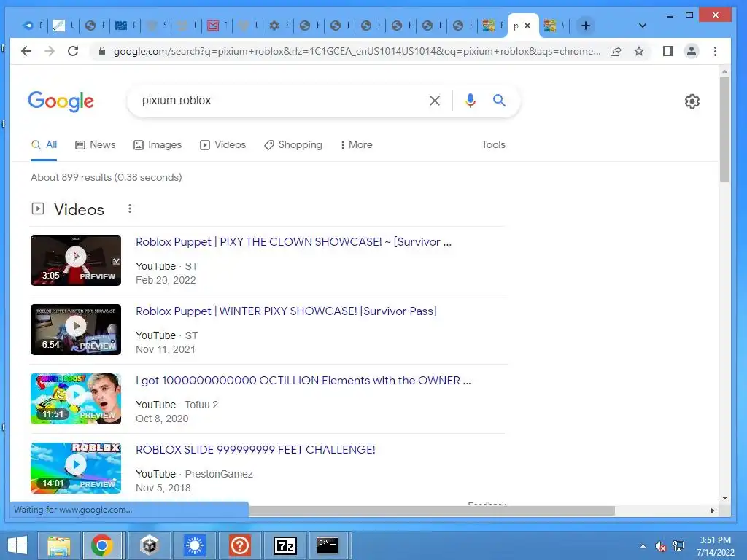This screenshot has width=747, height=560.
Task: Share this page from address bar
Action: point(616,52)
